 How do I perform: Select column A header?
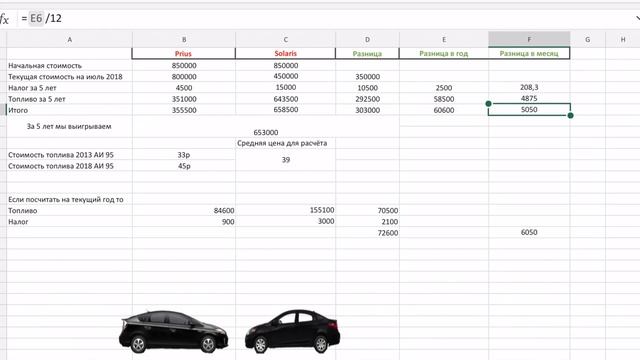69,40
